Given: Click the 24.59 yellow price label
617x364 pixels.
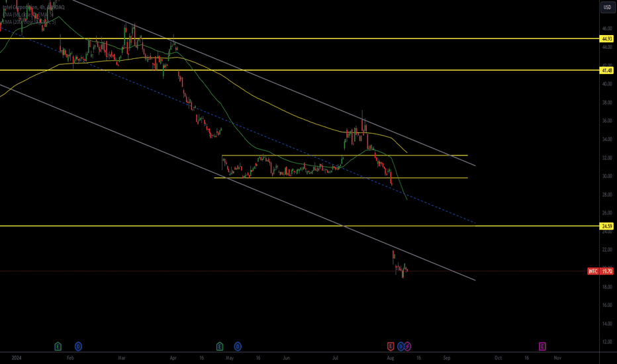Looking at the screenshot, I should pos(607,226).
